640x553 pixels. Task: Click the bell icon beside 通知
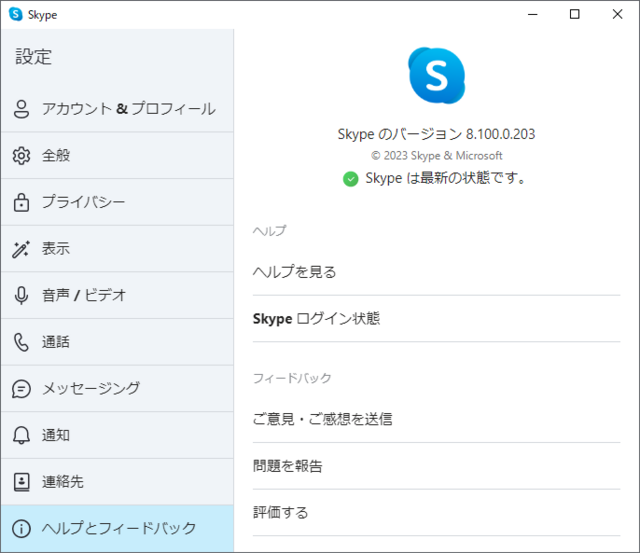tap(21, 435)
